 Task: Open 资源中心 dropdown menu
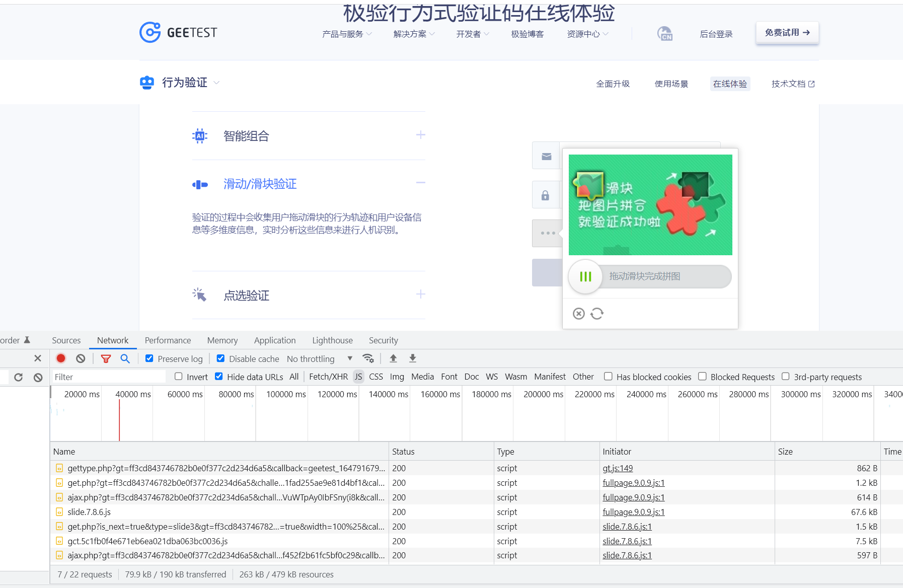click(587, 34)
